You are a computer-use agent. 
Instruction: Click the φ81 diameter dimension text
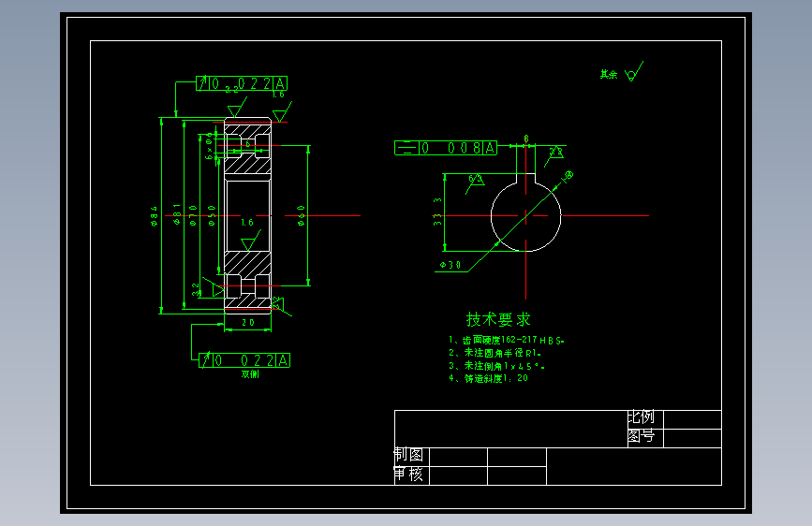click(x=177, y=214)
